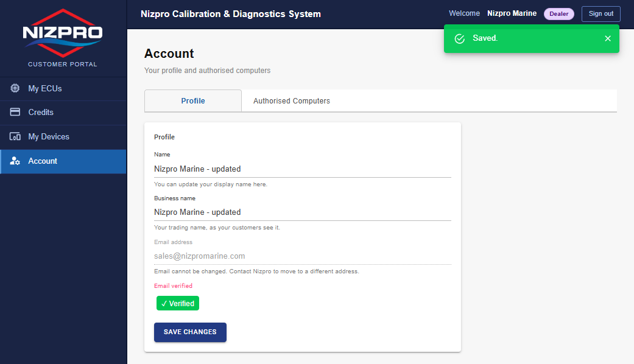
Task: Click the Nizpro Marine username in header
Action: click(x=512, y=13)
